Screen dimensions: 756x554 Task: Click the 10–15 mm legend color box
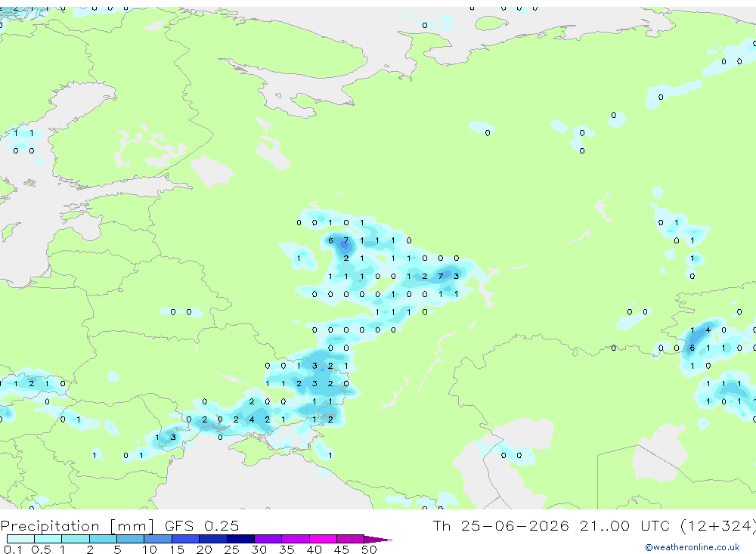[158, 539]
